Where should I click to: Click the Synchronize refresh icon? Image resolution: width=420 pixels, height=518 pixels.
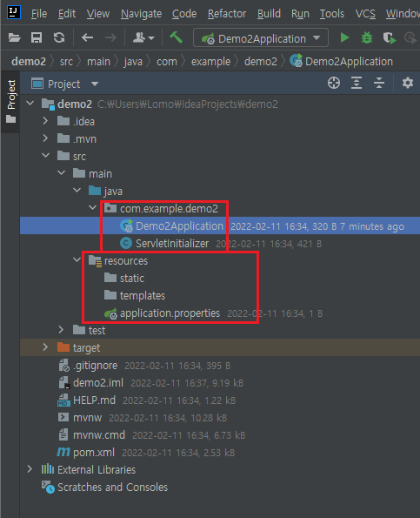tap(59, 37)
